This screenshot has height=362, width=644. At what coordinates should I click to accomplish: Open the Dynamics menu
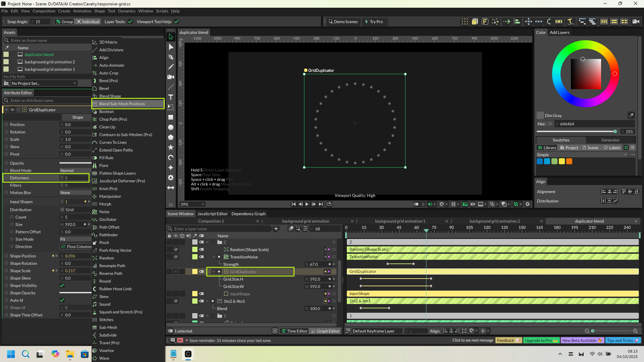126,11
